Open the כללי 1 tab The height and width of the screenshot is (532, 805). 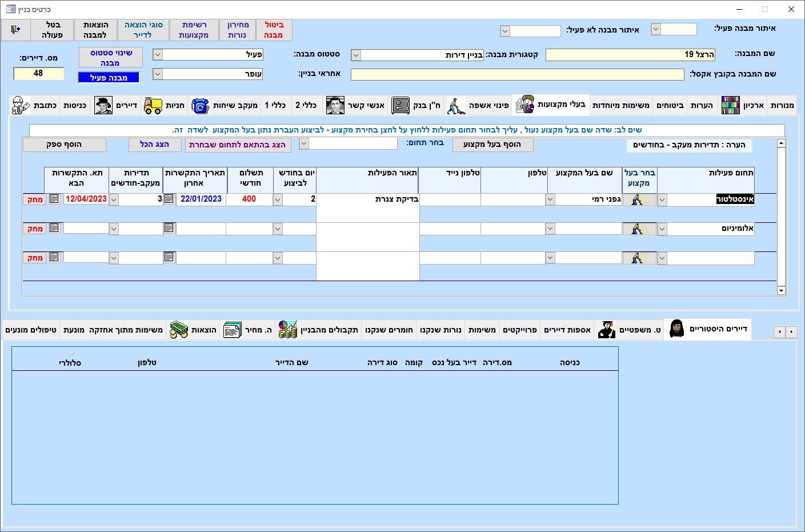(275, 105)
